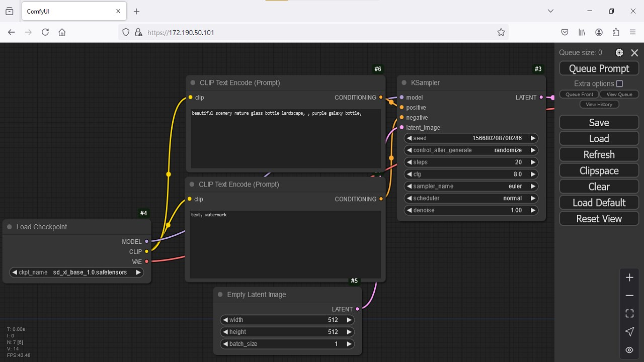This screenshot has width=644, height=362.
Task: Collapse the KSampler node via its dot
Action: (404, 83)
